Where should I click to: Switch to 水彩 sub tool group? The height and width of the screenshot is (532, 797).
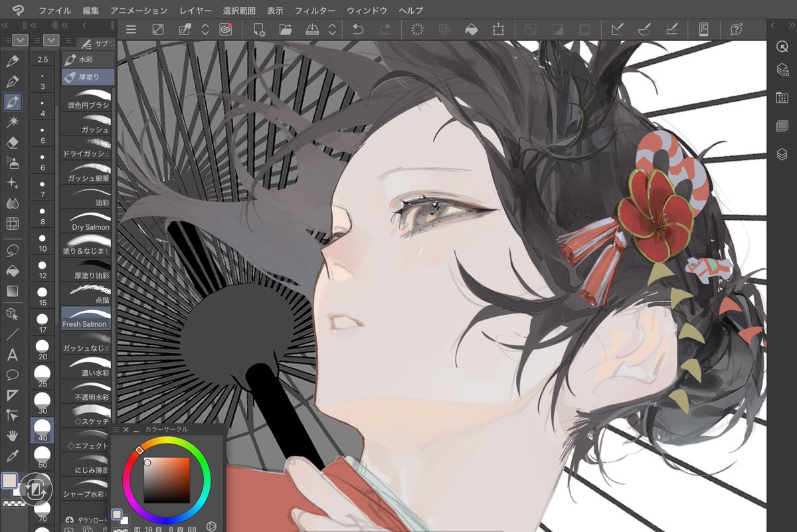point(88,59)
